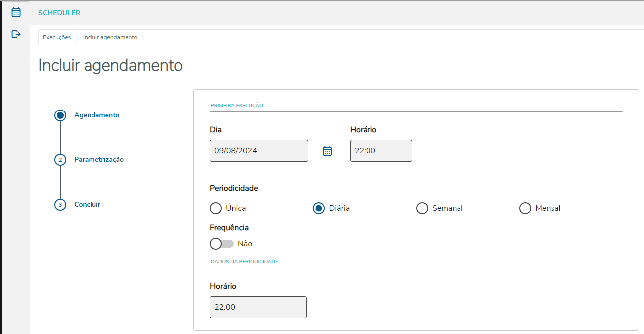Enable the Frequência toggle switch
Screen dimensions: 644x334
pos(222,244)
